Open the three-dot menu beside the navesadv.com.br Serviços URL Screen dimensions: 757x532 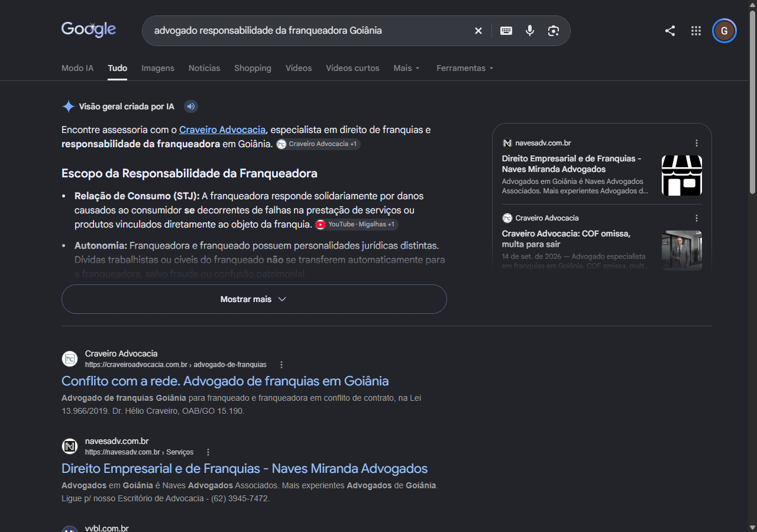tap(208, 452)
